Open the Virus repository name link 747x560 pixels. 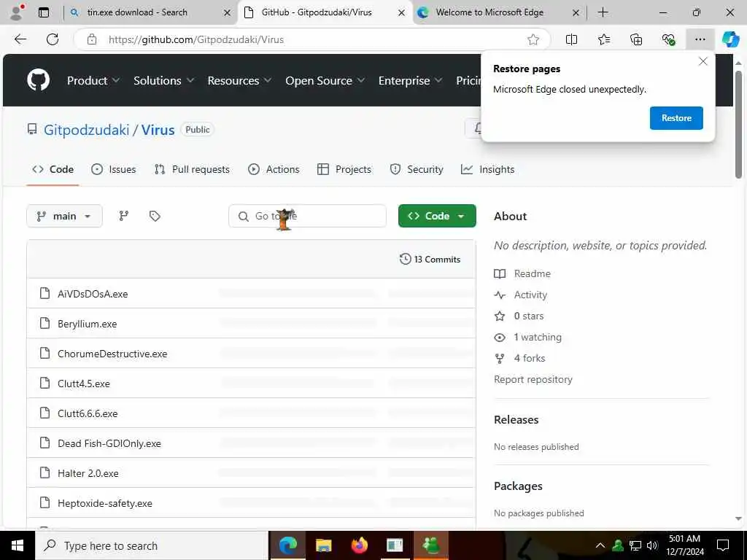(158, 130)
